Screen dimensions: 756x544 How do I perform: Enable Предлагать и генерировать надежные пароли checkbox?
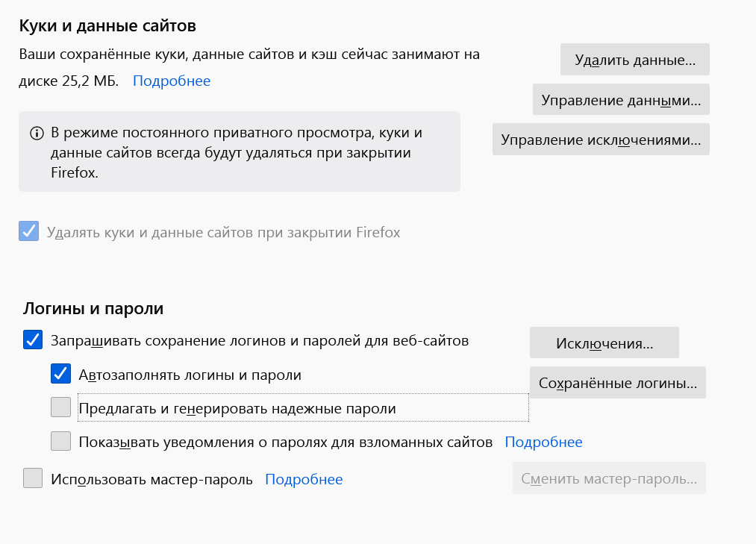(60, 407)
